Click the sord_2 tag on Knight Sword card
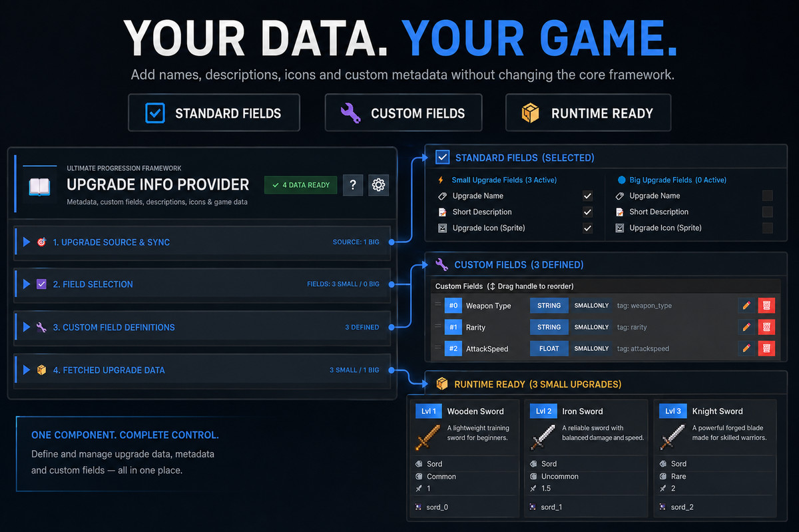799x532 pixels. click(x=682, y=507)
